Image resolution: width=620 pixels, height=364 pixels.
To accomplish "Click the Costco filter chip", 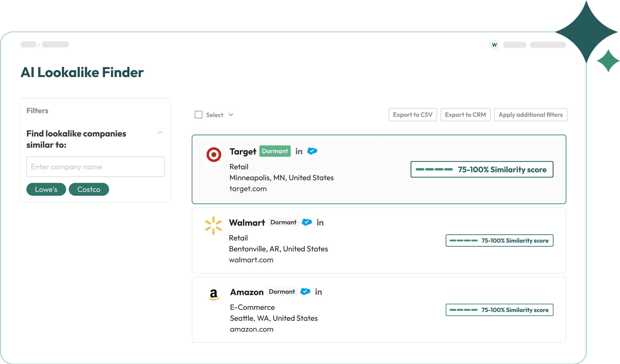I will 89,190.
